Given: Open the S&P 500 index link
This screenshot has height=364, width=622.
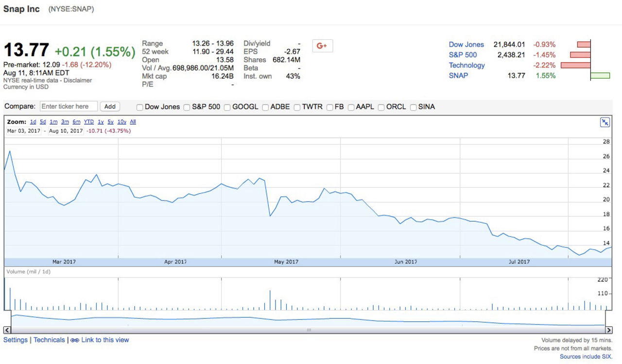Looking at the screenshot, I should [x=463, y=55].
